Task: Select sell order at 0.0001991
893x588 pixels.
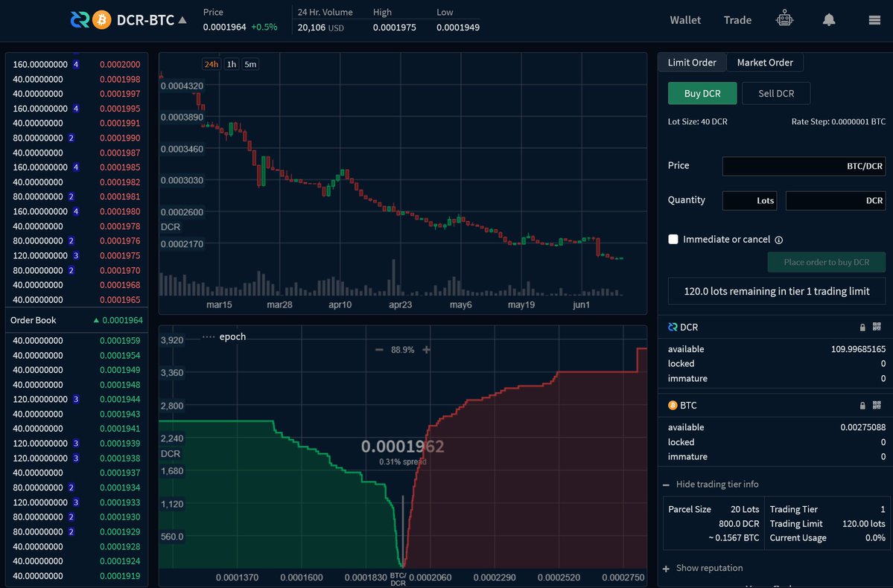Action: (76, 124)
